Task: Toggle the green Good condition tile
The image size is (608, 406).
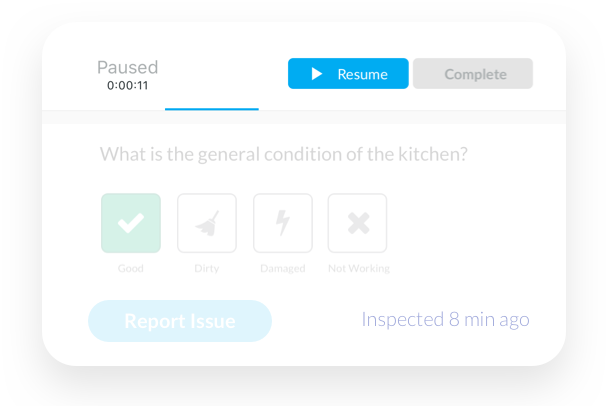Action: 131,223
